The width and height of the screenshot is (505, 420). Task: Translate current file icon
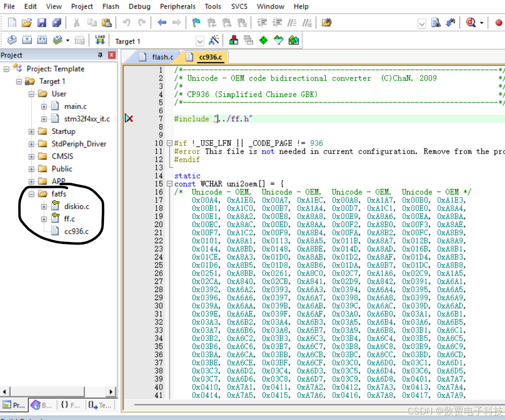tap(12, 40)
